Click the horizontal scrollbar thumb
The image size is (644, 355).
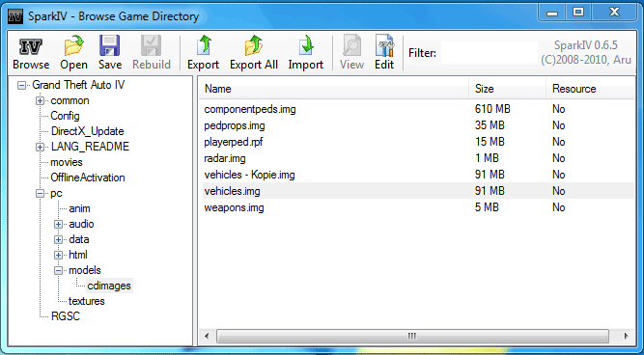(x=413, y=336)
